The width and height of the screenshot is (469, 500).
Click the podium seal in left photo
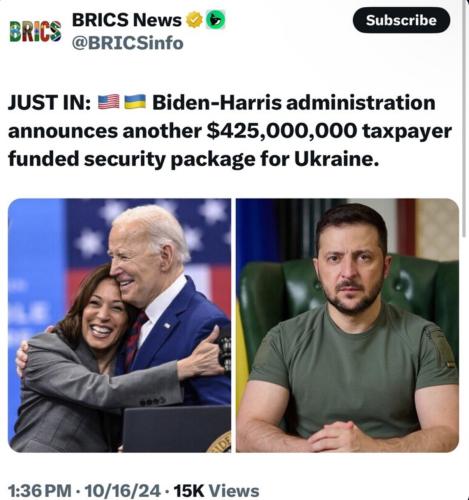(x=221, y=442)
